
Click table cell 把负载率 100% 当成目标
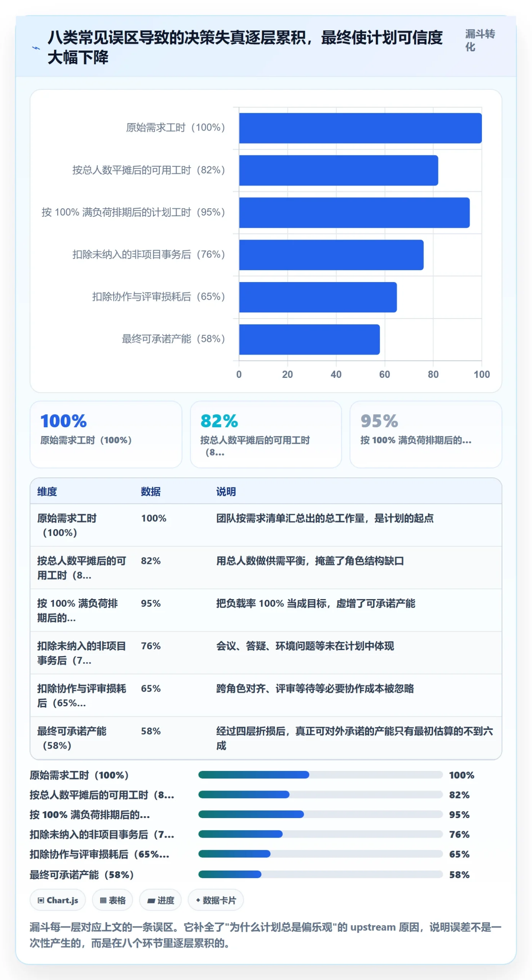[x=315, y=603]
